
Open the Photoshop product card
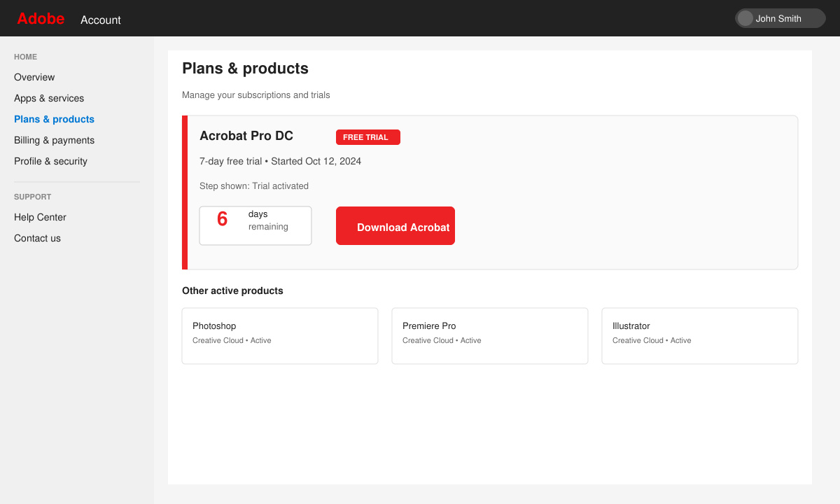tap(280, 336)
